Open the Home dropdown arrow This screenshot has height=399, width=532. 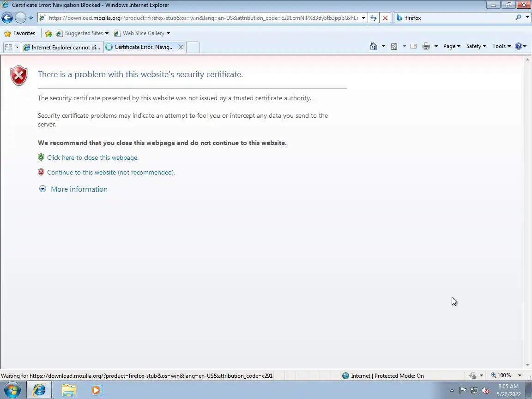point(383,46)
